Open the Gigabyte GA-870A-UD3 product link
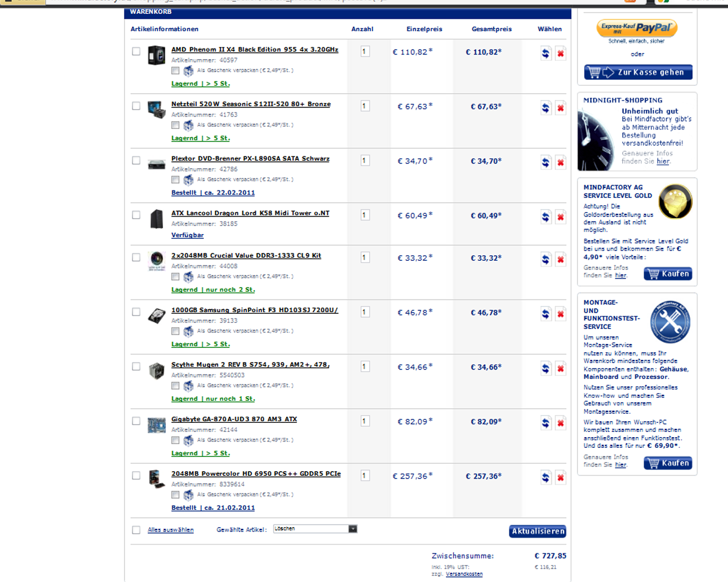This screenshot has height=582, width=728. (x=234, y=419)
